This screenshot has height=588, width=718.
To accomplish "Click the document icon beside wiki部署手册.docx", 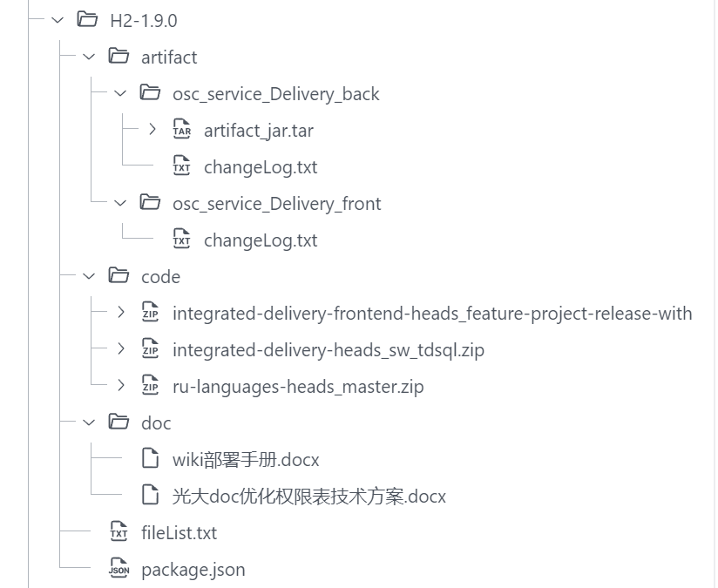I will click(x=151, y=459).
